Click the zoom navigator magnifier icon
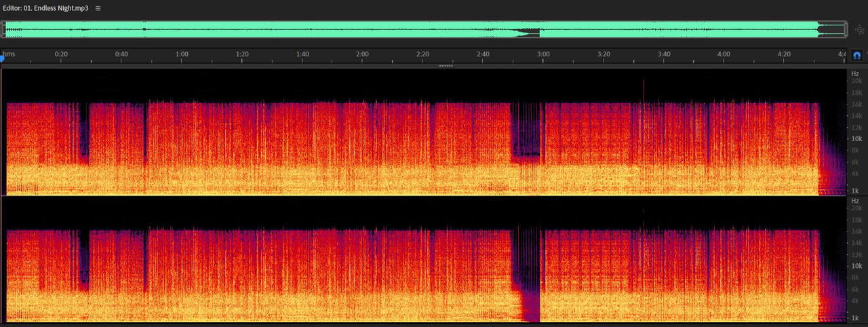The width and height of the screenshot is (868, 327). click(x=859, y=30)
